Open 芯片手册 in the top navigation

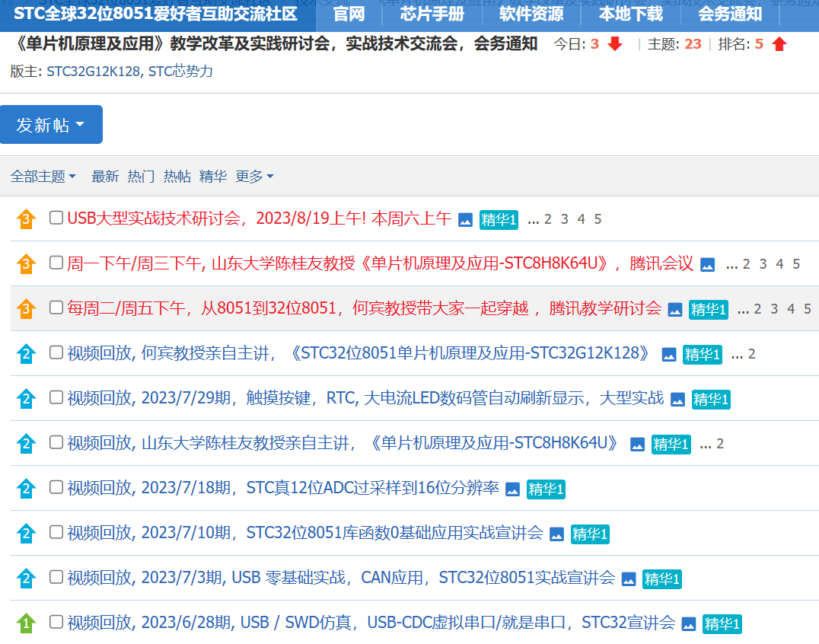[x=432, y=14]
